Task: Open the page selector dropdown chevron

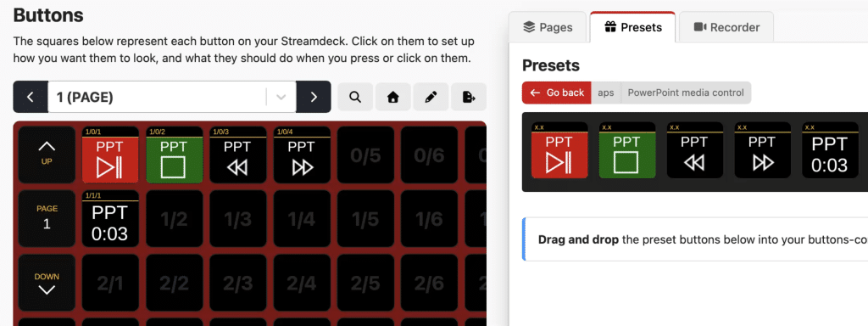Action: [281, 97]
